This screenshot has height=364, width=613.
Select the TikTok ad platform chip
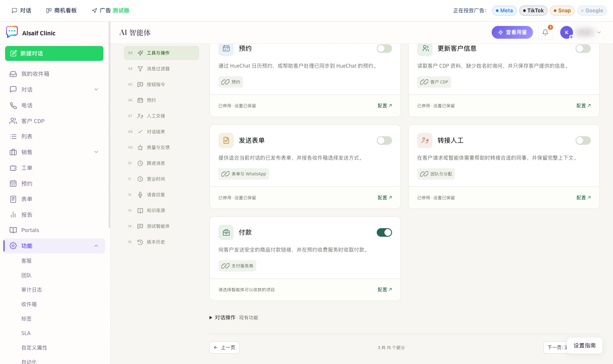tap(533, 11)
